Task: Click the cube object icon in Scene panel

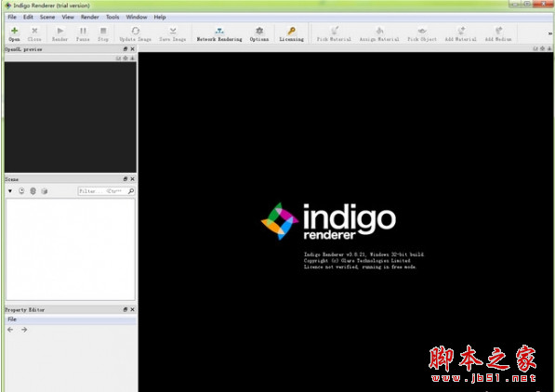Action: coord(45,191)
